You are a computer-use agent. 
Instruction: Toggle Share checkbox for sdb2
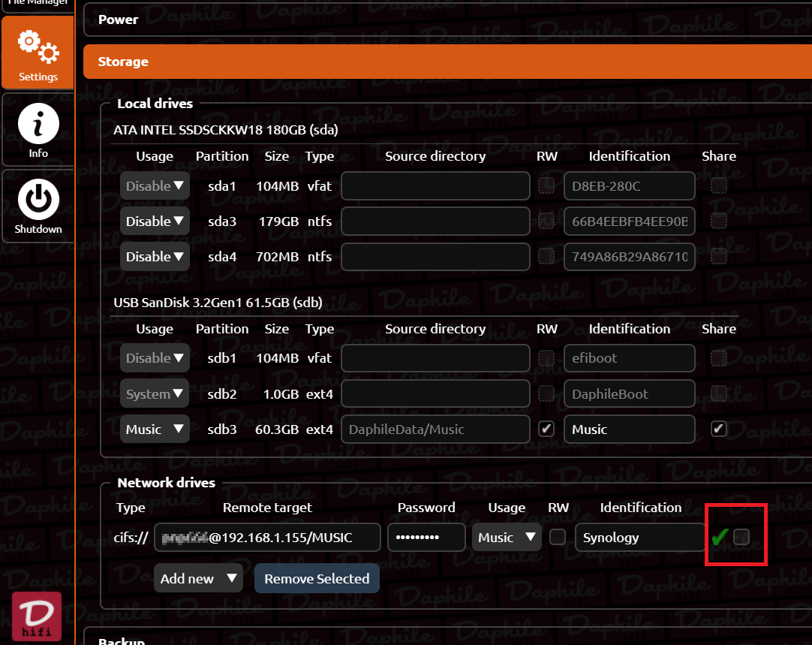point(719,393)
